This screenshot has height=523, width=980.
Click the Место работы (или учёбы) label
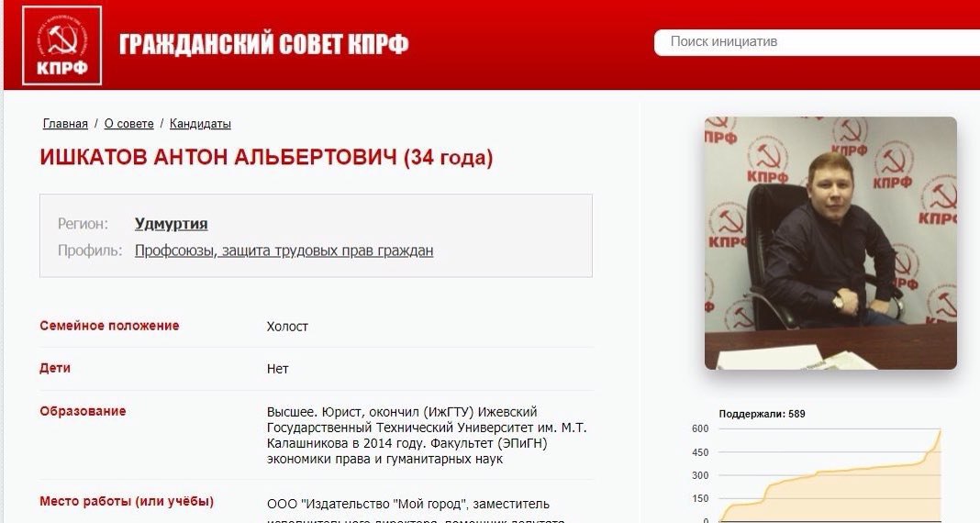pyautogui.click(x=127, y=501)
